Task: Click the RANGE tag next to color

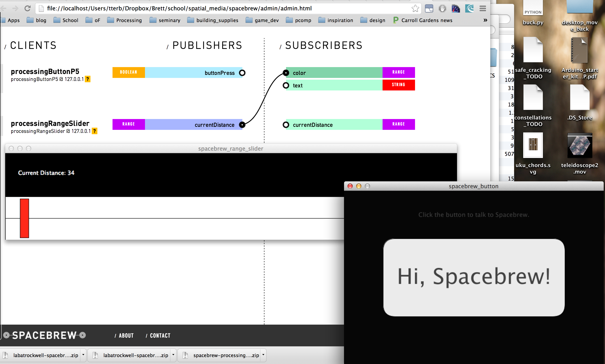Action: coord(399,72)
